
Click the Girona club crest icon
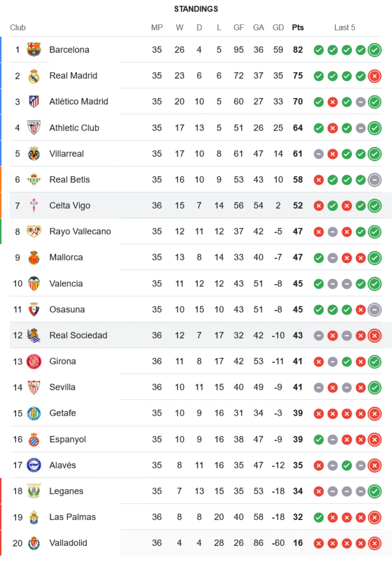click(34, 361)
